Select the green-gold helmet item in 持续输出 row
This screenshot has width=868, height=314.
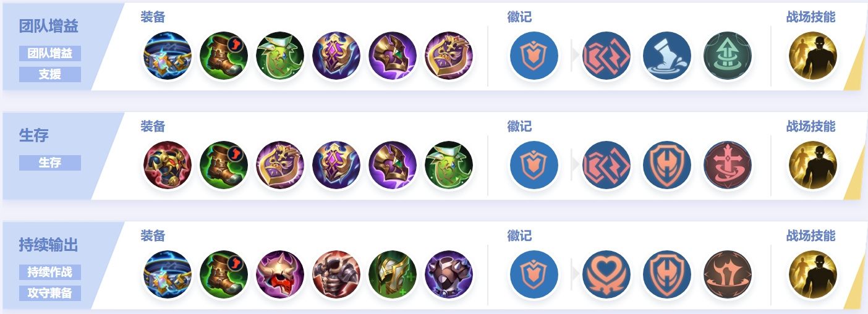pyautogui.click(x=393, y=275)
